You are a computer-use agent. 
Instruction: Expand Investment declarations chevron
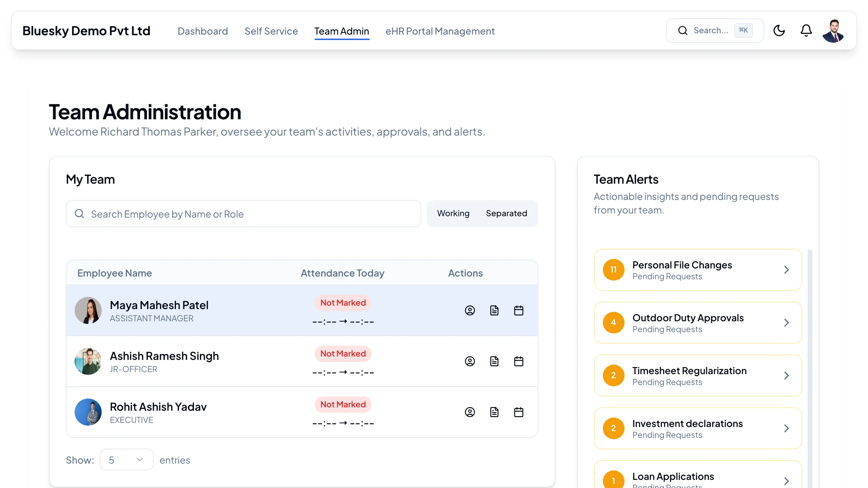click(x=787, y=428)
